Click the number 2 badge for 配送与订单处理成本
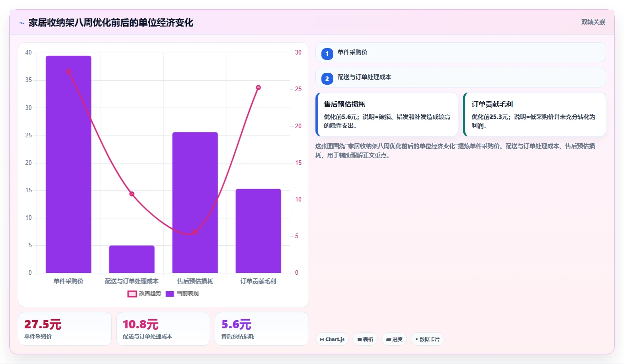624x364 pixels. (x=327, y=79)
